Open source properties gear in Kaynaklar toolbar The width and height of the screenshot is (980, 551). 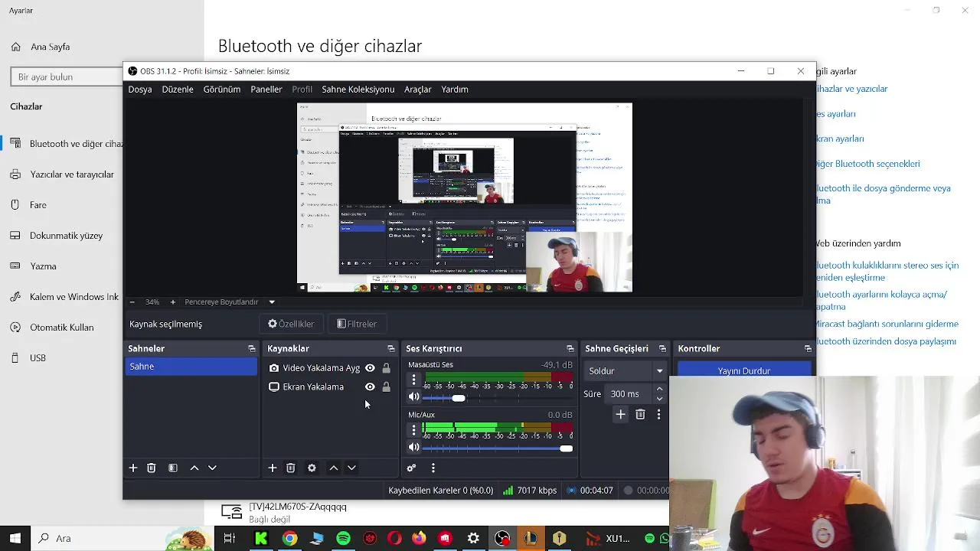tap(312, 468)
